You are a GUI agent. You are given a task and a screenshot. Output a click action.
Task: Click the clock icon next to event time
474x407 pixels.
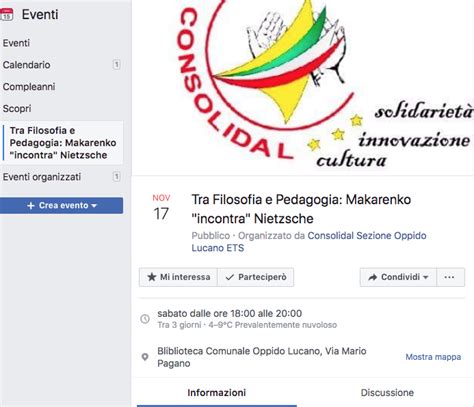145,319
